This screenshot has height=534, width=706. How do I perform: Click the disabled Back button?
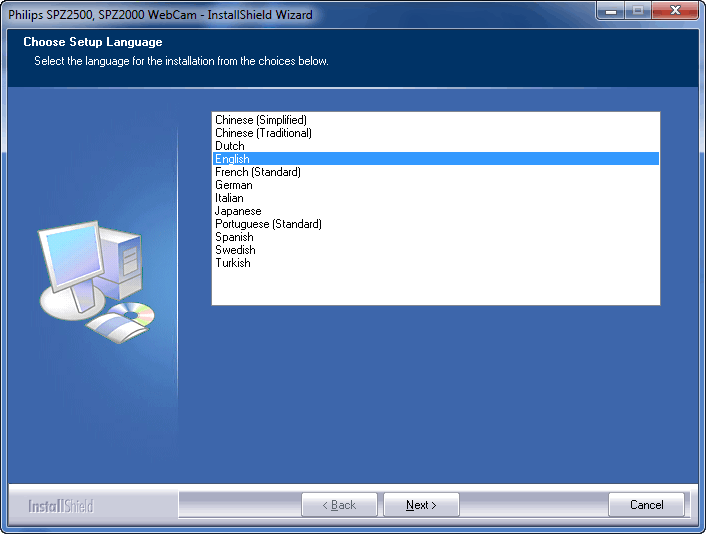point(339,505)
